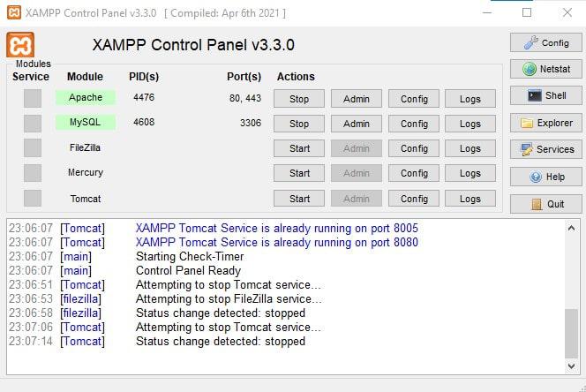Screen dimensions: 586x392
Task: Open Help from the side panel
Action: (x=545, y=177)
